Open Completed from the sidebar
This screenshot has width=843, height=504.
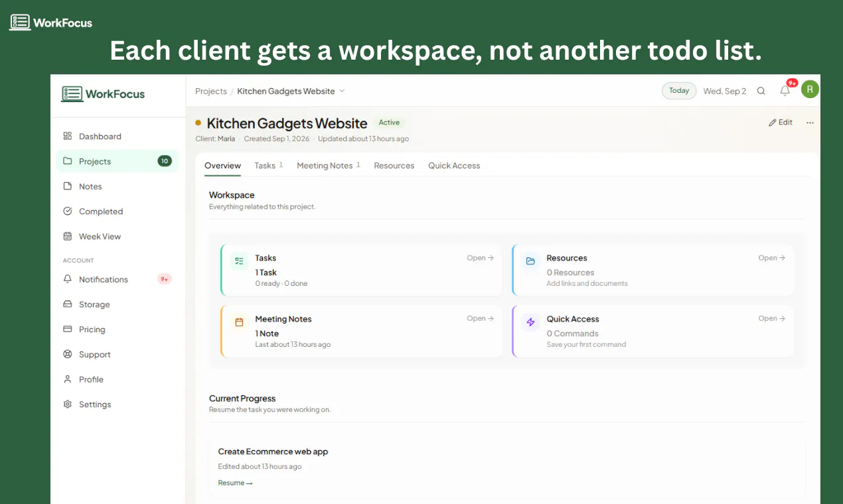click(117, 212)
